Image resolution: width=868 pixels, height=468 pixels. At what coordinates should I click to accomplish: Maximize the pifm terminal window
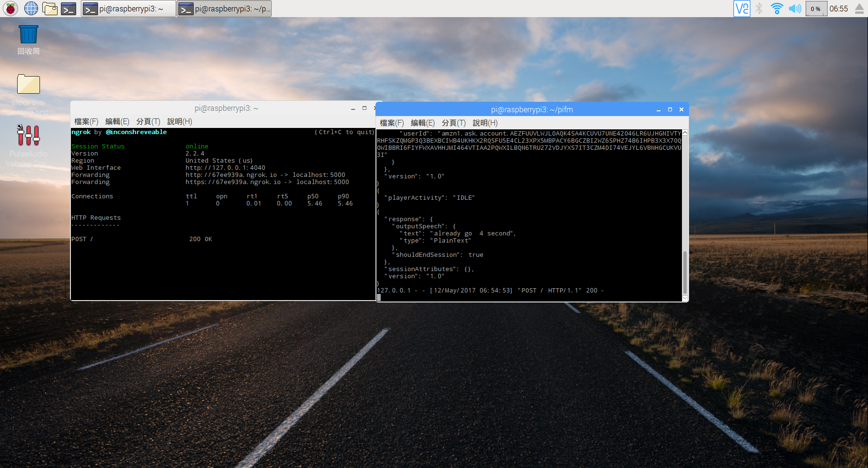coord(670,109)
